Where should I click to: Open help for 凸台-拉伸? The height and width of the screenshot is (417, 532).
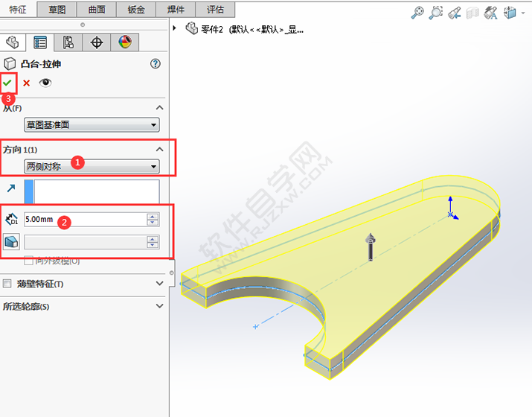tap(156, 63)
